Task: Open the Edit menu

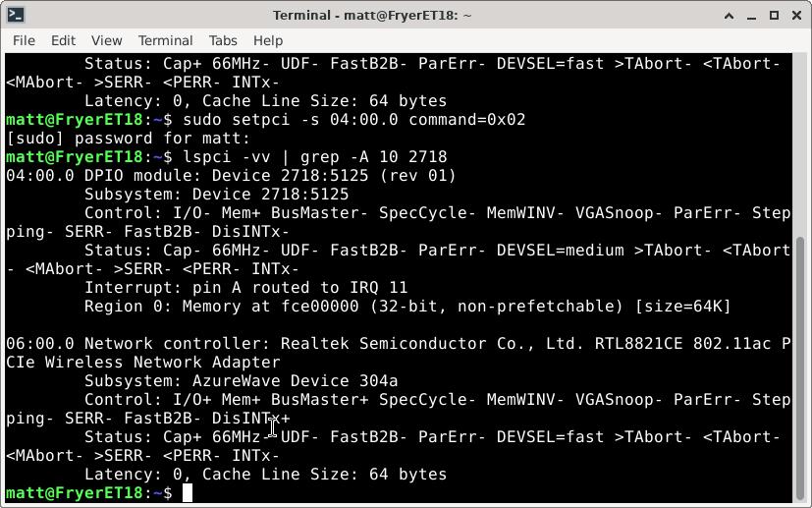Action: click(64, 40)
